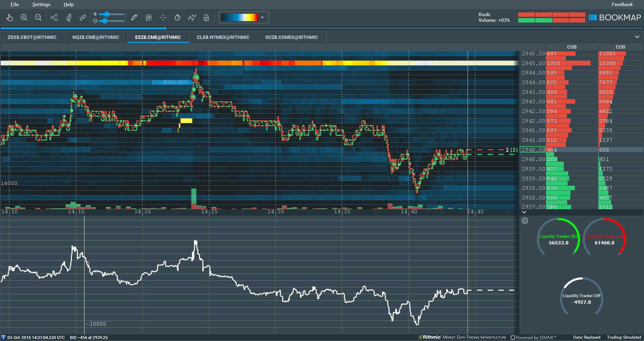Click the status bar clock icon
The image size is (644, 341).
pyautogui.click(x=4, y=338)
